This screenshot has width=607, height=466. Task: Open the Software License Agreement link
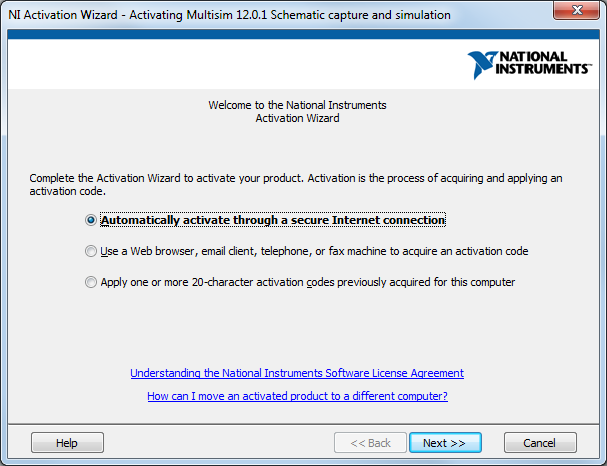click(x=297, y=373)
